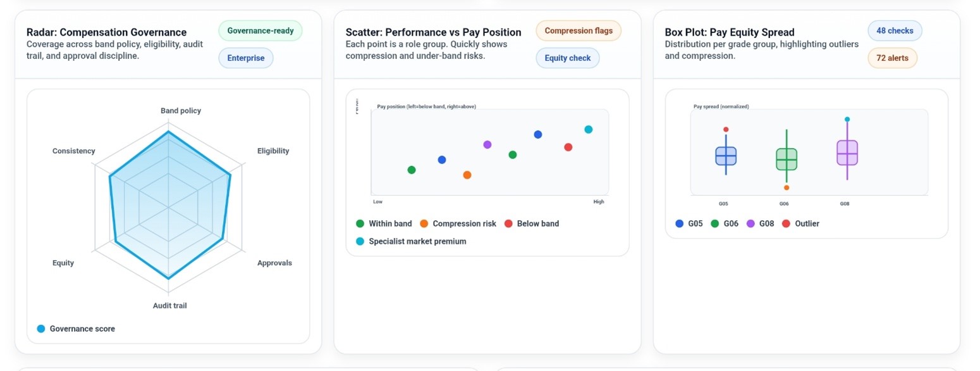The image size is (980, 371).
Task: Toggle the G08 legend item
Action: 760,223
